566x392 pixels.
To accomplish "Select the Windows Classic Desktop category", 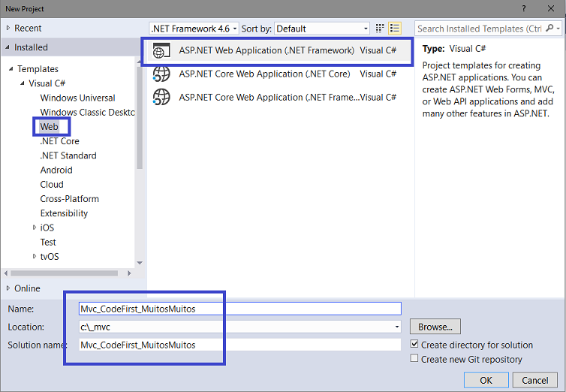I will pyautogui.click(x=87, y=112).
